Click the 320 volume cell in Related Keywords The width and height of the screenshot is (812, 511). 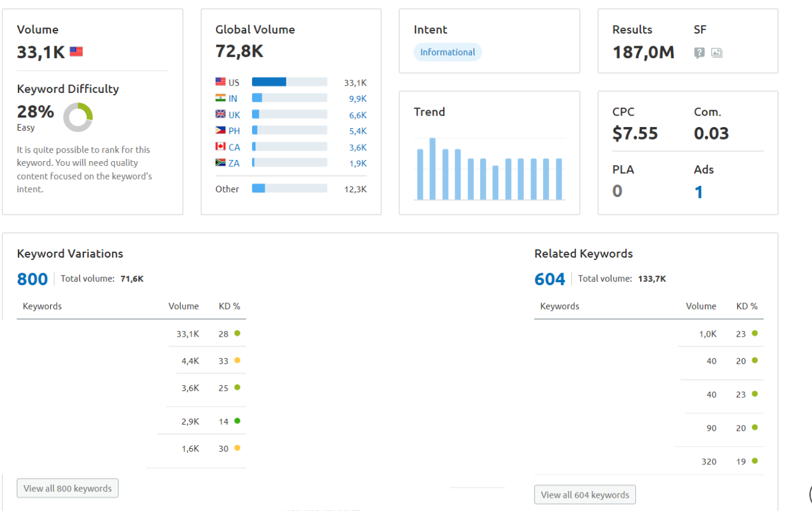[709, 462]
